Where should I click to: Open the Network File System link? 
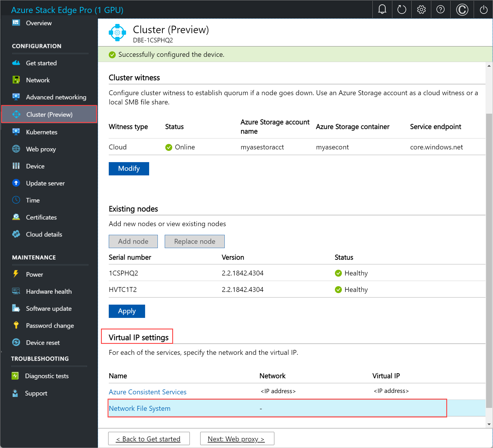pos(140,408)
